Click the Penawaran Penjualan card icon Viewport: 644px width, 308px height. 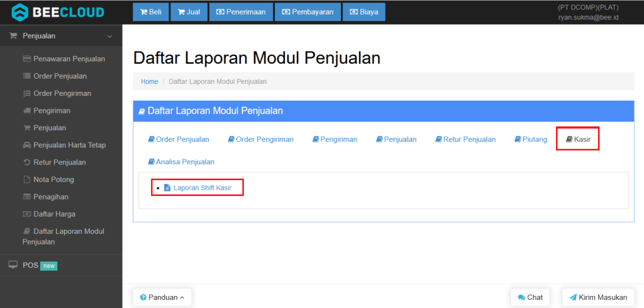pyautogui.click(x=26, y=59)
